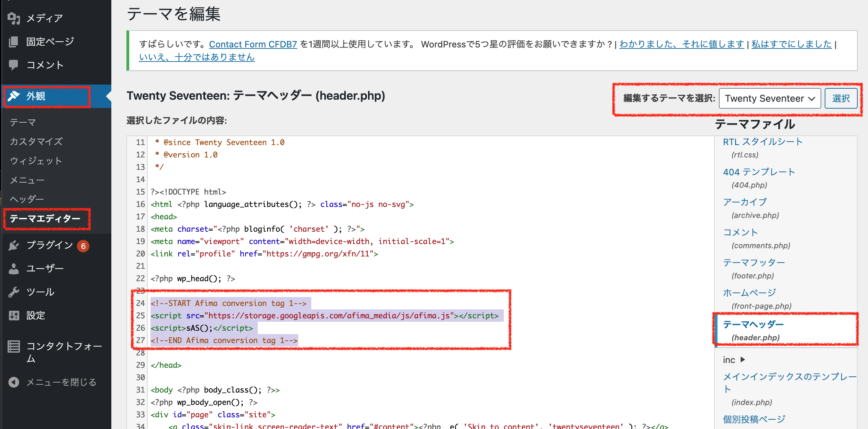Click line 16 html language_attributes

coord(282,204)
